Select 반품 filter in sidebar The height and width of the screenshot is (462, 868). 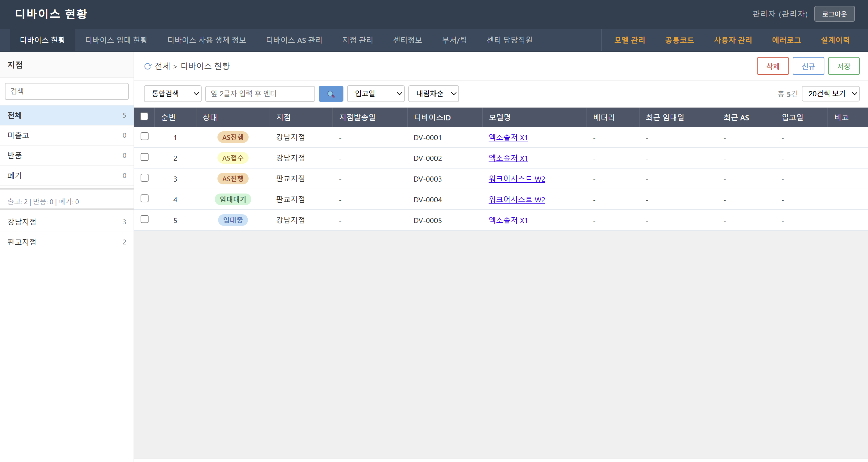point(67,155)
